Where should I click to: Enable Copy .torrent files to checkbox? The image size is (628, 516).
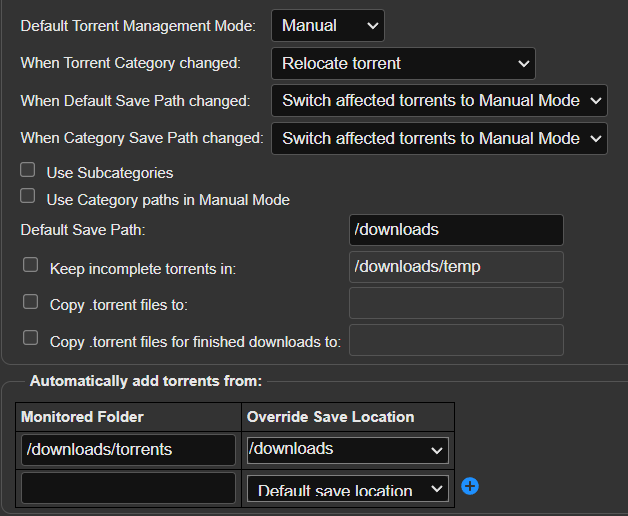pos(30,302)
